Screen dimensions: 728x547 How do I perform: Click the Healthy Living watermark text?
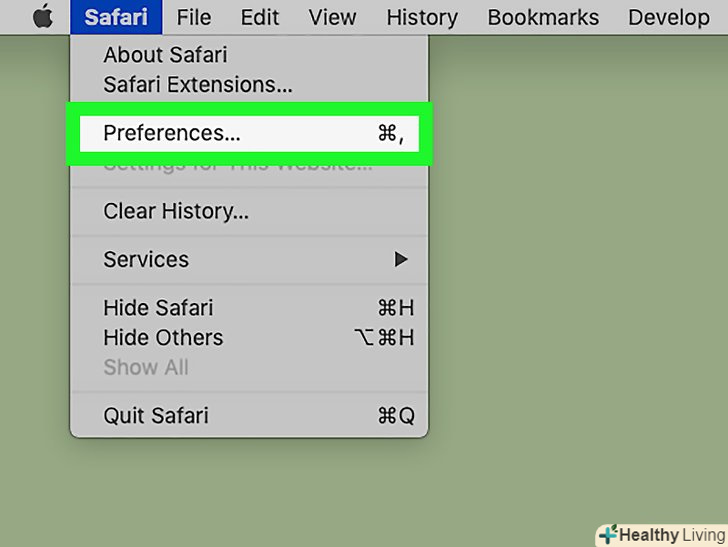[x=671, y=535]
